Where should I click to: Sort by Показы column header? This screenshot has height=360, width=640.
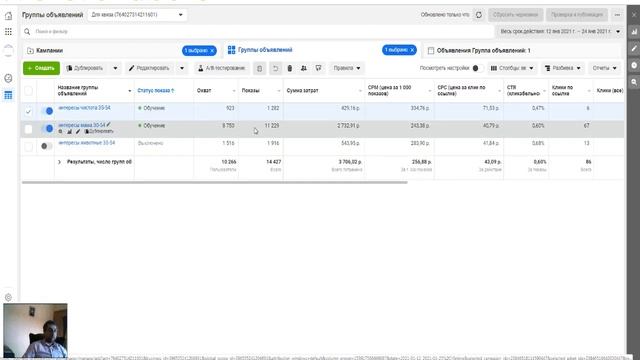[x=251, y=90]
